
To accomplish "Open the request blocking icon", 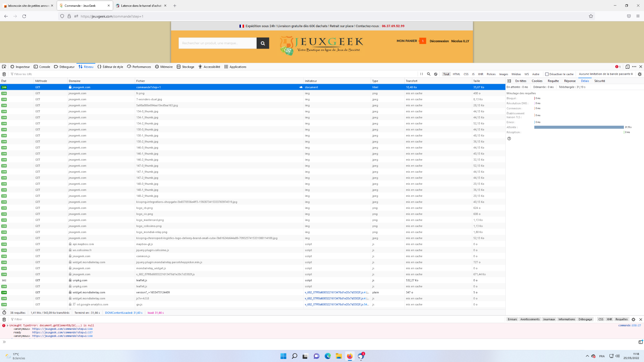I will tap(436, 74).
